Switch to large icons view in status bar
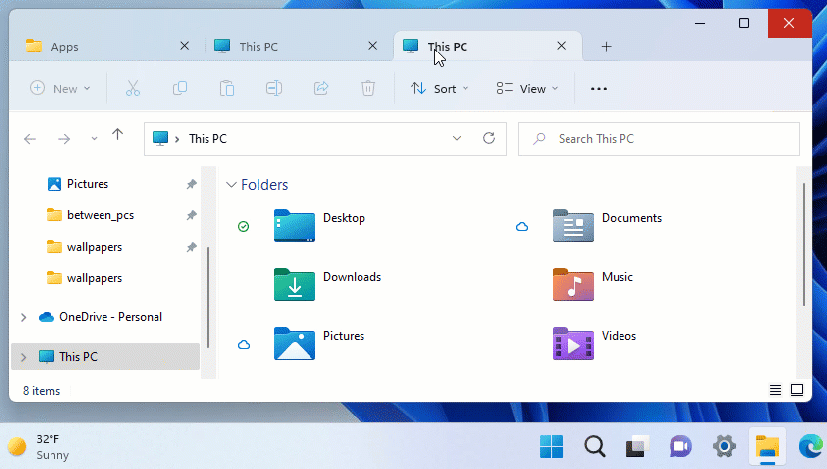Viewport: 827px width, 469px height. click(797, 389)
